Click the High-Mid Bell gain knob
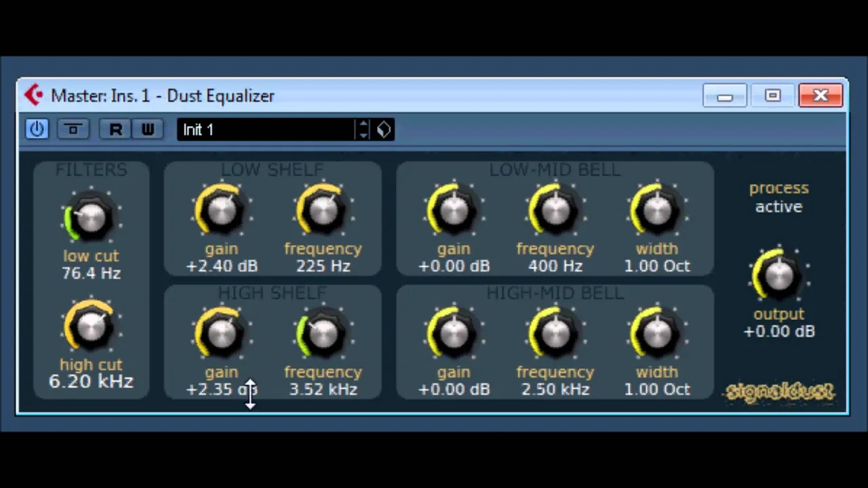 [x=454, y=333]
